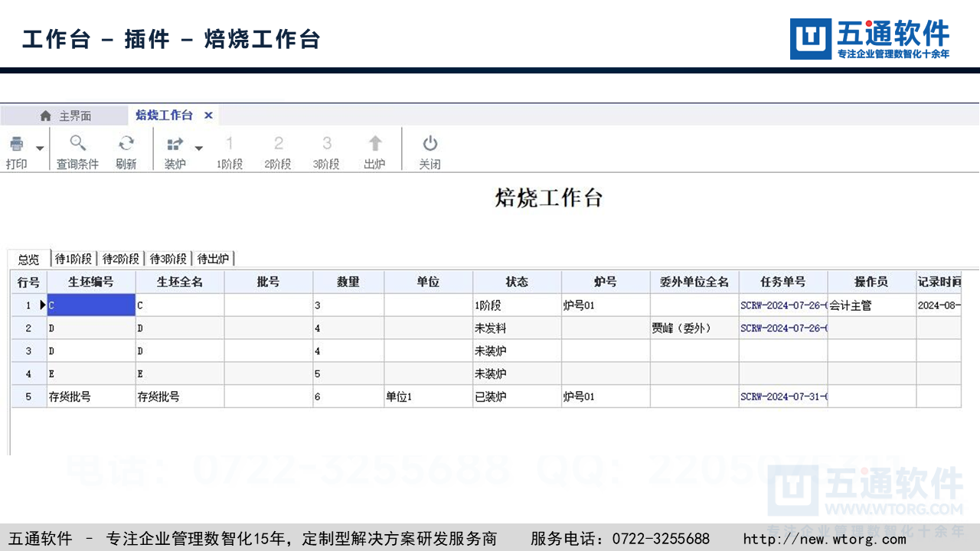Click the Refresh (刷新) icon
This screenshot has height=551, width=980.
coord(126,144)
